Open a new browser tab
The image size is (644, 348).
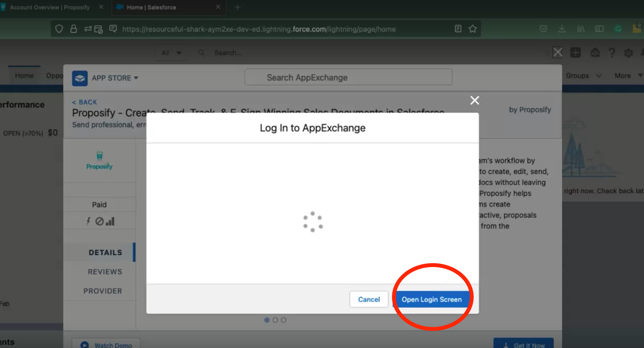[x=238, y=7]
